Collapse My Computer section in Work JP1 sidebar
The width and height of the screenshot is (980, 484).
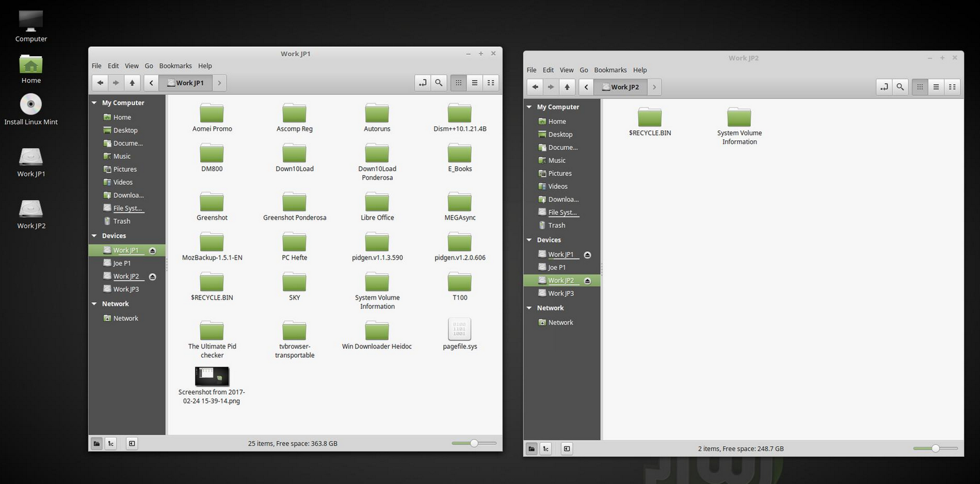click(x=94, y=102)
